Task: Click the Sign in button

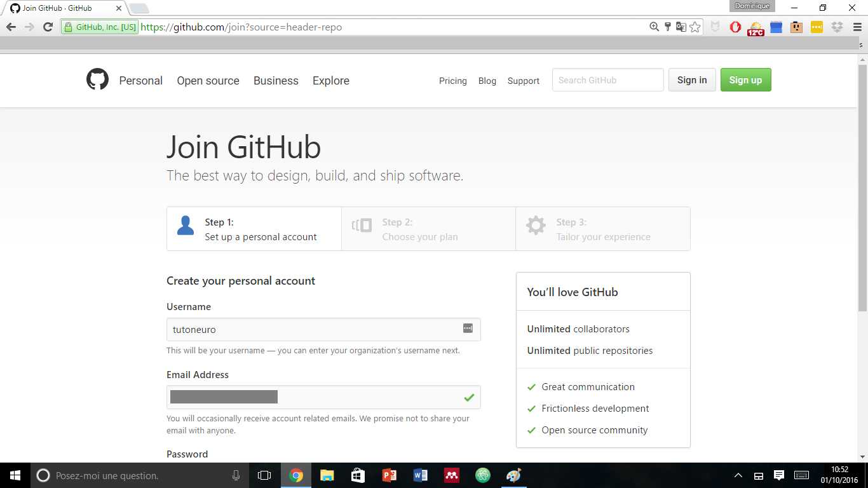Action: point(692,80)
